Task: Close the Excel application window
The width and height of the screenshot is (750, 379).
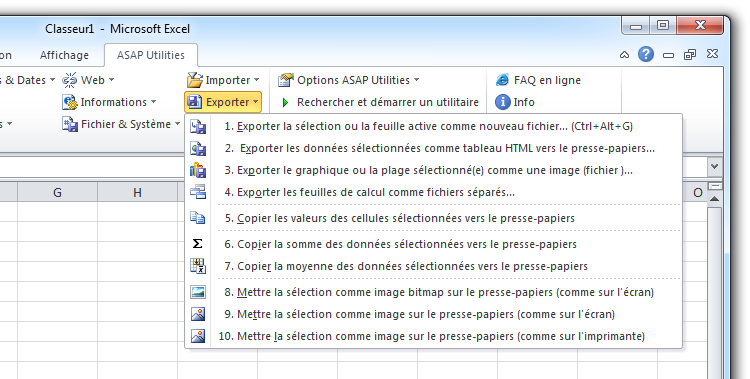Action: [700, 25]
